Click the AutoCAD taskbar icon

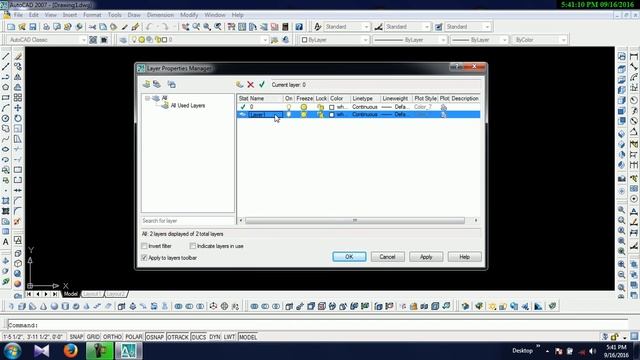(x=128, y=351)
